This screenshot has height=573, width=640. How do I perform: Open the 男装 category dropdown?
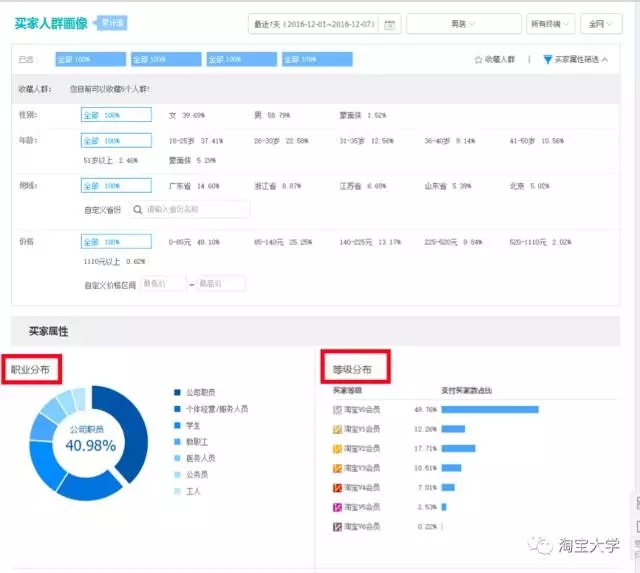tap(464, 24)
